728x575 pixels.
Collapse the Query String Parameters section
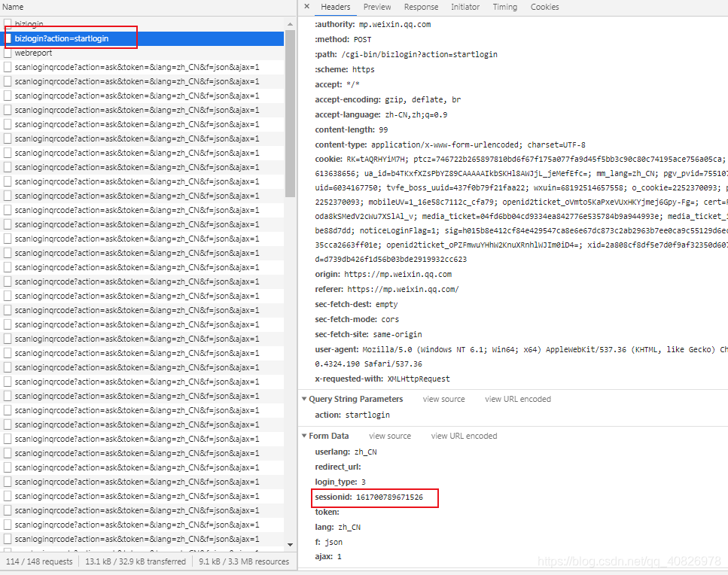[x=304, y=399]
